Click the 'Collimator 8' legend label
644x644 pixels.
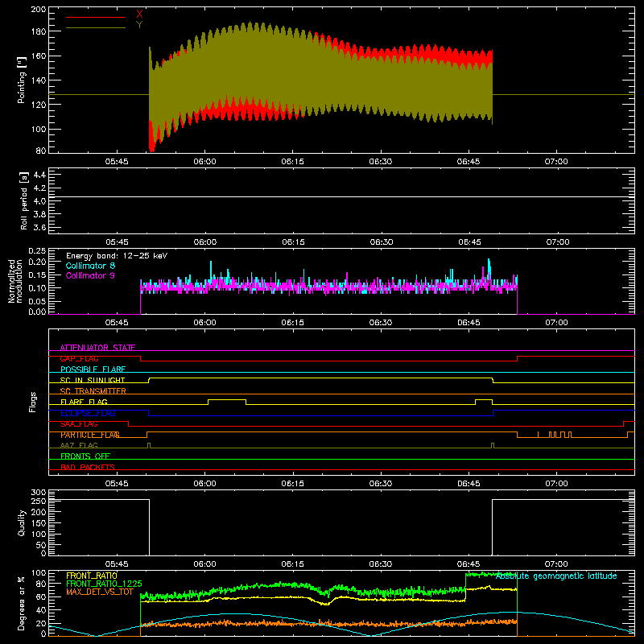pos(90,266)
